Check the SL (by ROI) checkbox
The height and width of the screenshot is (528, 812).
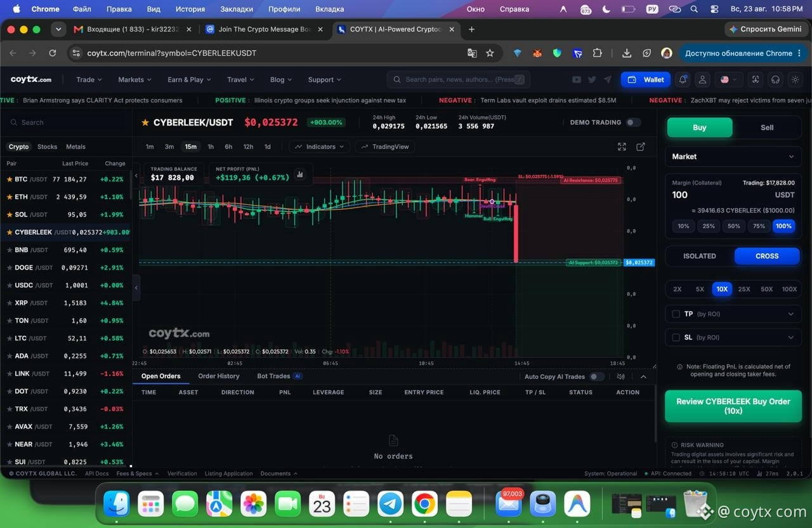click(x=676, y=338)
